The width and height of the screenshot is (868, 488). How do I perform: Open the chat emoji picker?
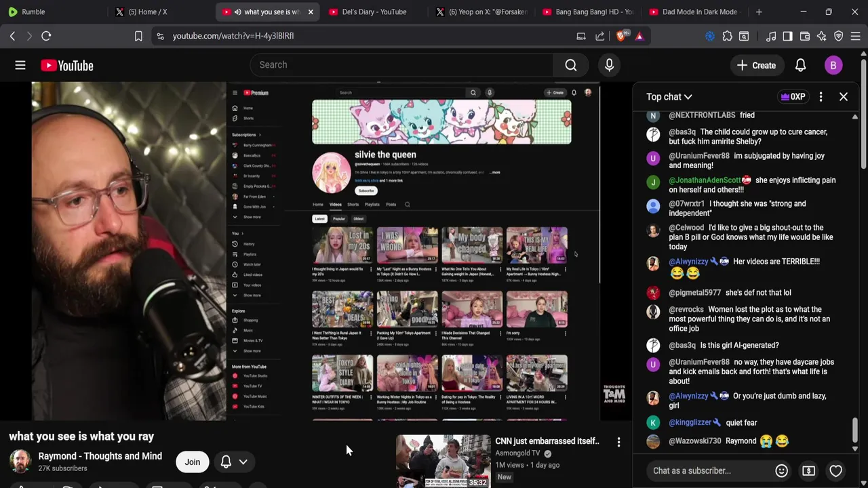(x=781, y=470)
